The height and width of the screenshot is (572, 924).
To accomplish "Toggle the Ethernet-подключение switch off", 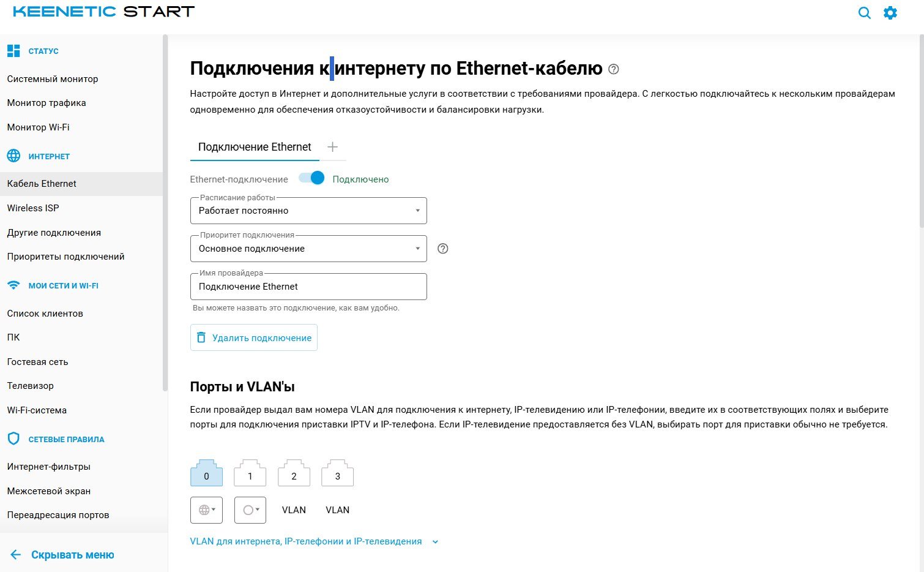I will click(311, 178).
